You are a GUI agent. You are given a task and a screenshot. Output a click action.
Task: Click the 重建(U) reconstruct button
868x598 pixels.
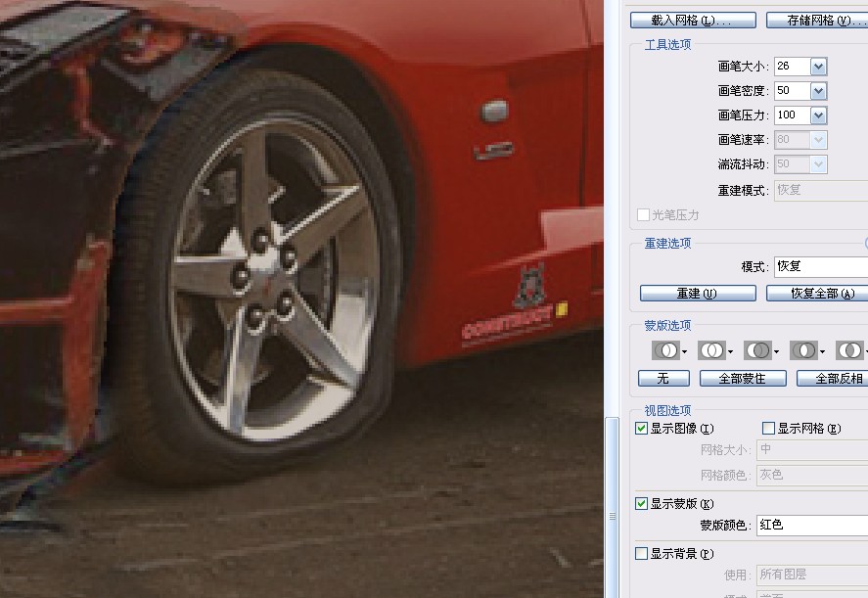click(x=698, y=293)
